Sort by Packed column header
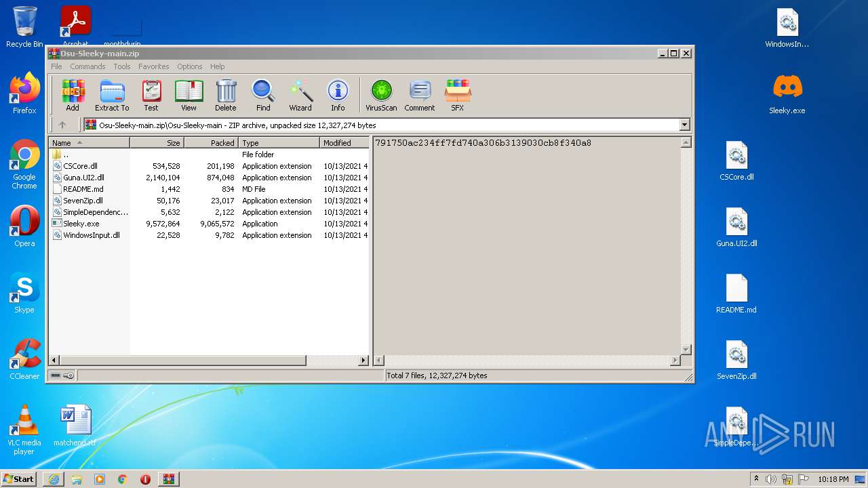 211,143
